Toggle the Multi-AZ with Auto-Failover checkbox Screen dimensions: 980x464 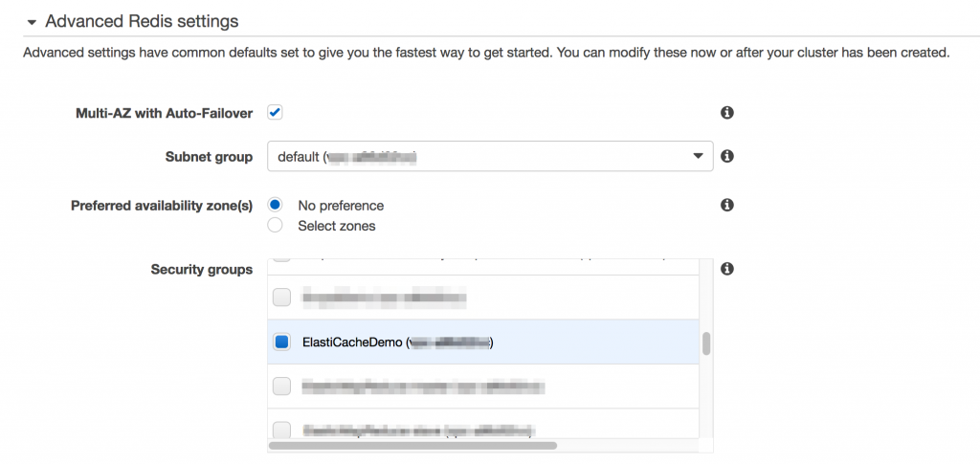(x=275, y=113)
